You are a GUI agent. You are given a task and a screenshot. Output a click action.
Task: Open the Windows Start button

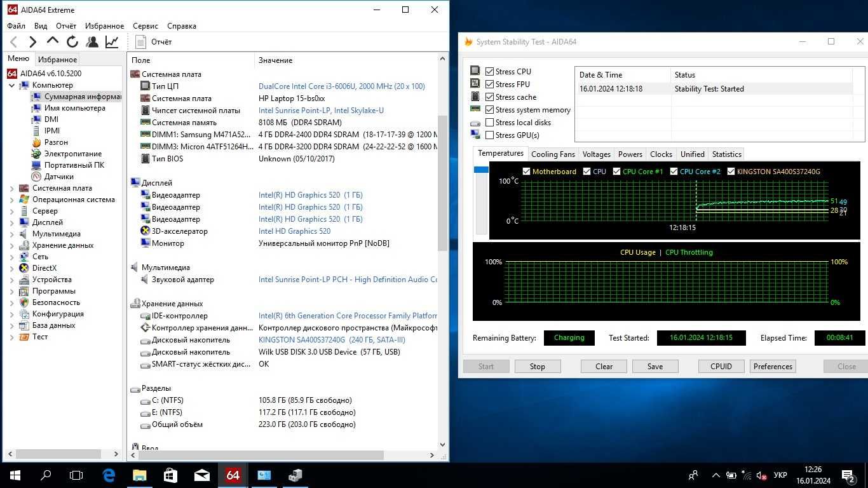point(15,475)
